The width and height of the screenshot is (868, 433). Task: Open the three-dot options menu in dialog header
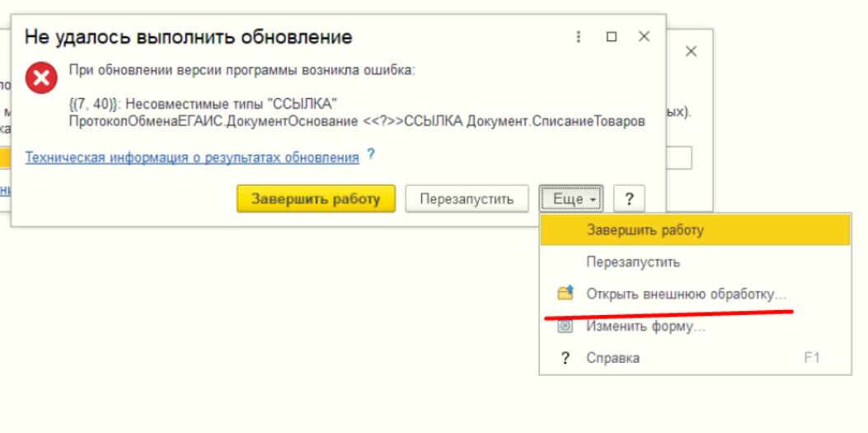tap(579, 37)
